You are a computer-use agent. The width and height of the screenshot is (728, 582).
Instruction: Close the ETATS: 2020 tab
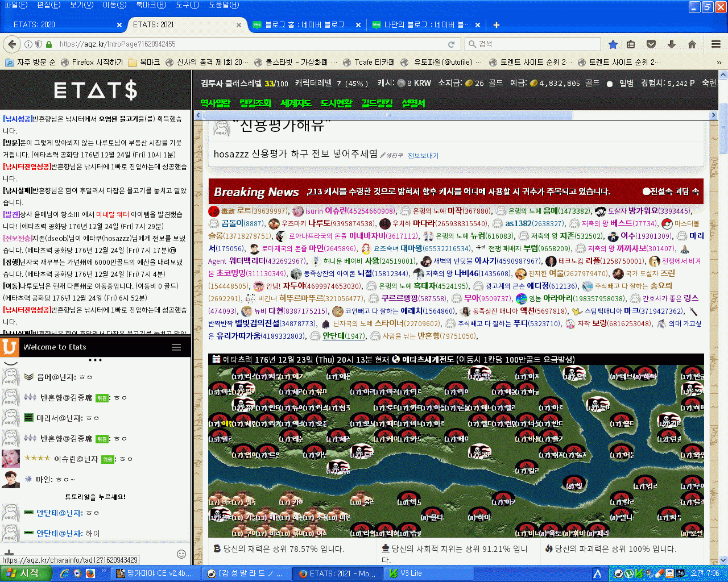tap(119, 24)
